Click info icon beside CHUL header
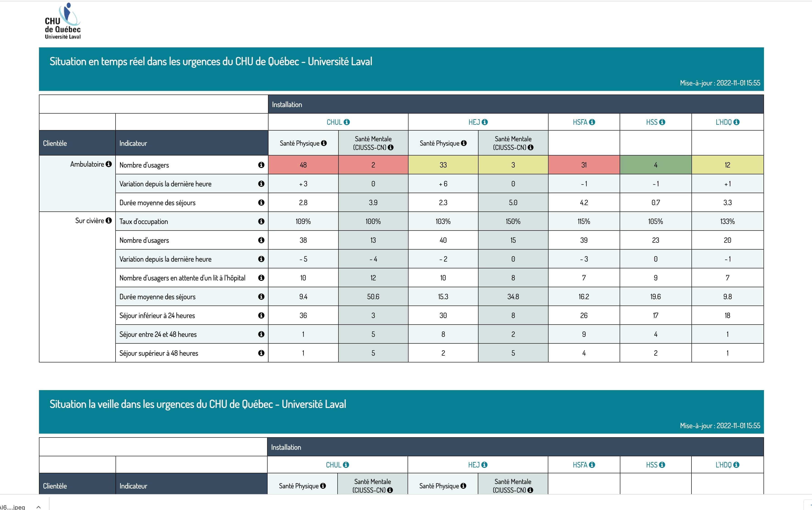Viewport: 812px width, 510px height. (346, 122)
